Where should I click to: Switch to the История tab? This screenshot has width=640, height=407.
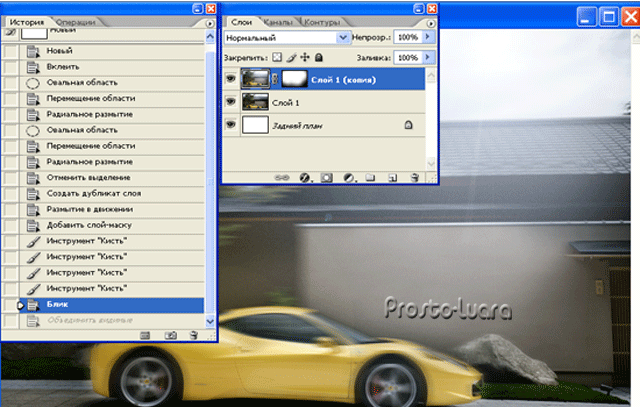[27, 22]
